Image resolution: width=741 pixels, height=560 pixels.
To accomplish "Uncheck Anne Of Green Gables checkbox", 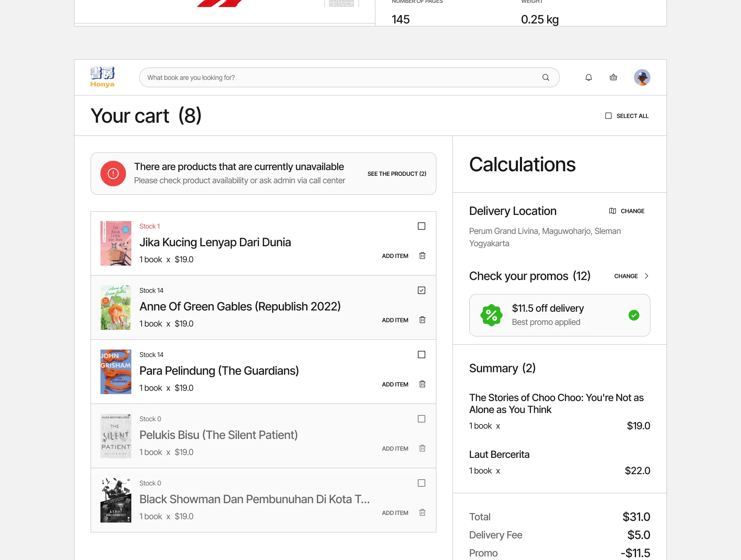I will click(422, 290).
